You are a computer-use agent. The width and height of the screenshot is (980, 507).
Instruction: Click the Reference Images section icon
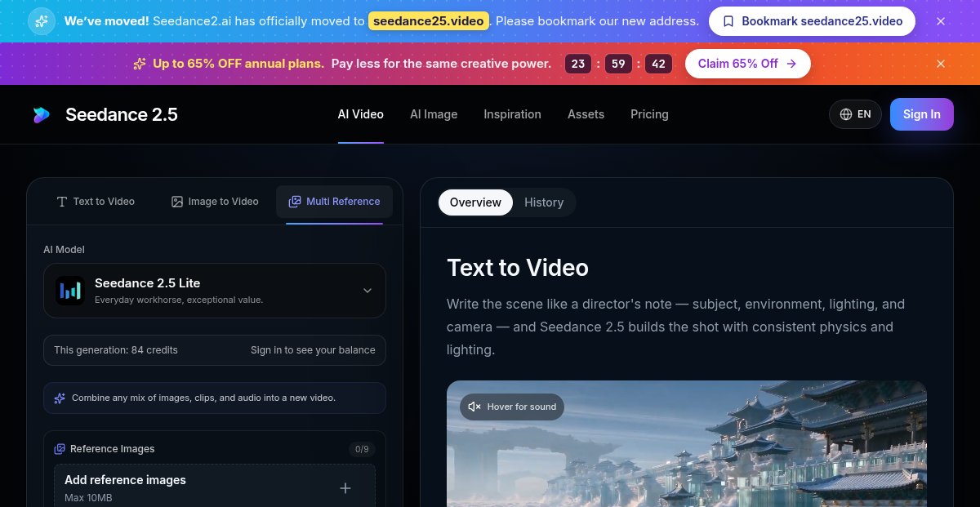pos(60,449)
